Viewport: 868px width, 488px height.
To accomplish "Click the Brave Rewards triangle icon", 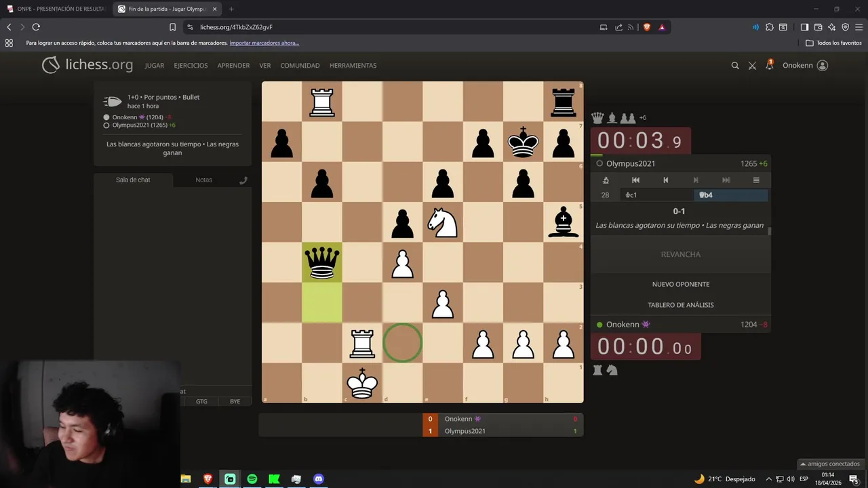I will pos(661,27).
